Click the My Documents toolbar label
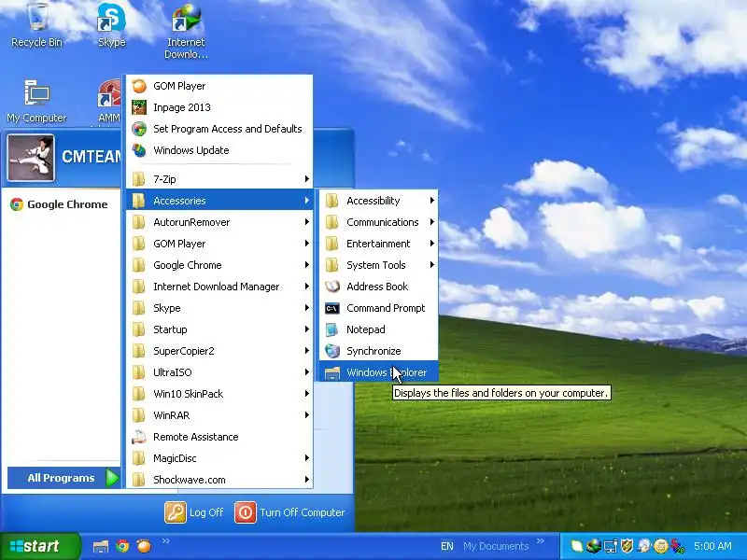This screenshot has width=747, height=560. 496,546
